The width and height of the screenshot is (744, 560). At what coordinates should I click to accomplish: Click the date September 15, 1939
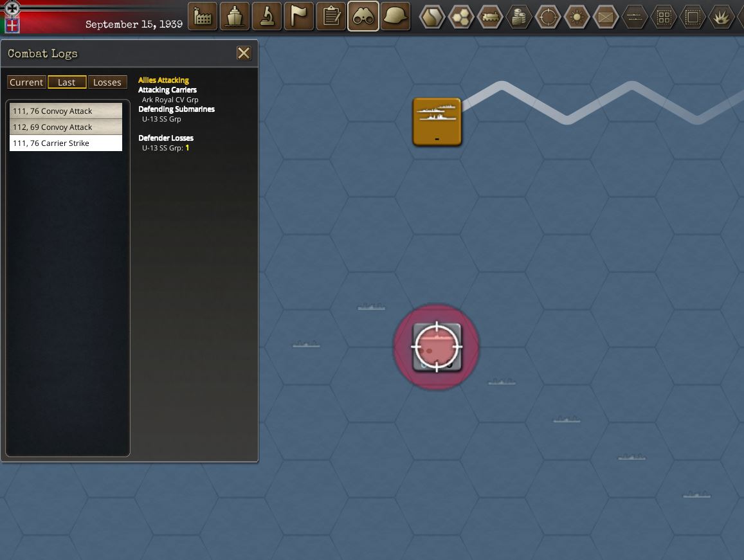(x=134, y=24)
